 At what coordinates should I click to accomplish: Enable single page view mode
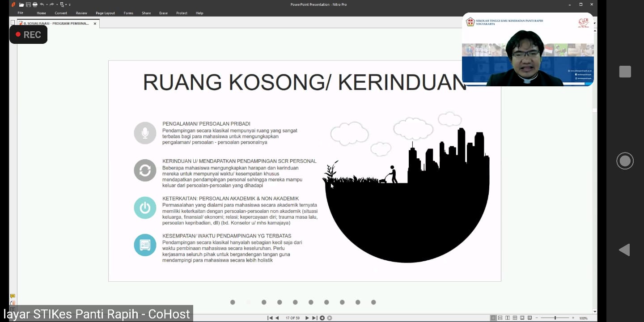click(493, 318)
